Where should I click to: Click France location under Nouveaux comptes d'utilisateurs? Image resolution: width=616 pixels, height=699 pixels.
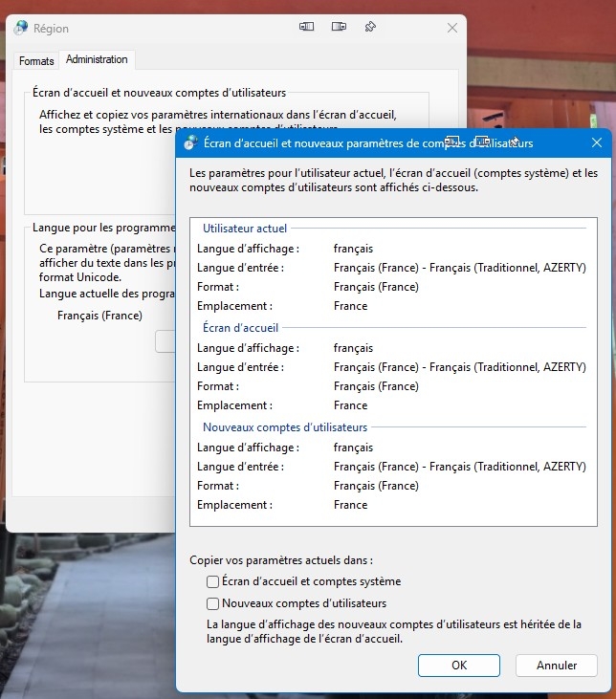(x=351, y=505)
